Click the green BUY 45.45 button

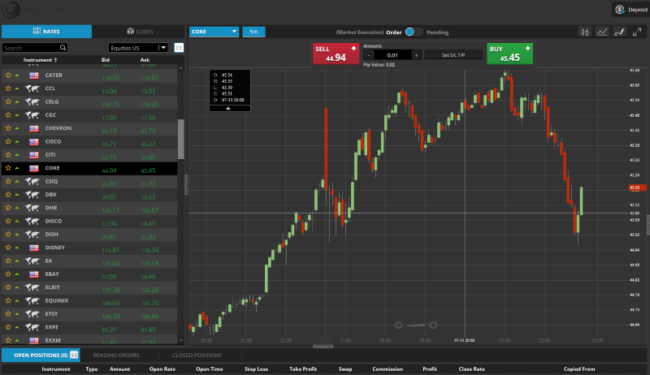[510, 54]
